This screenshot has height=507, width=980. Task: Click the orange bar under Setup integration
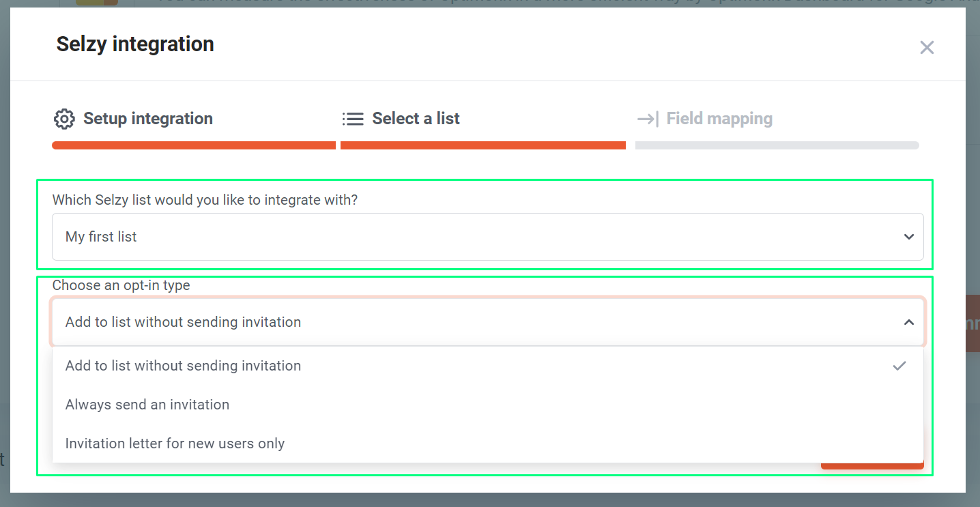pyautogui.click(x=194, y=145)
